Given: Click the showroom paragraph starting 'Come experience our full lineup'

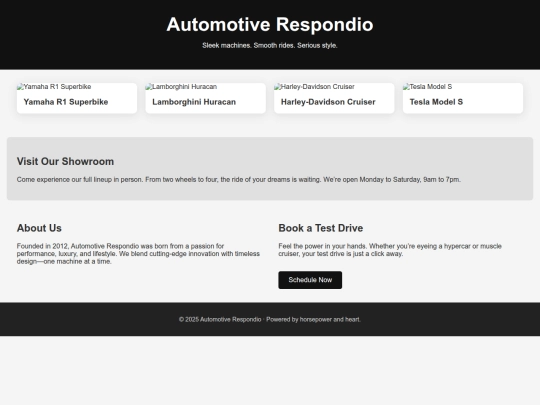Looking at the screenshot, I should 239,179.
